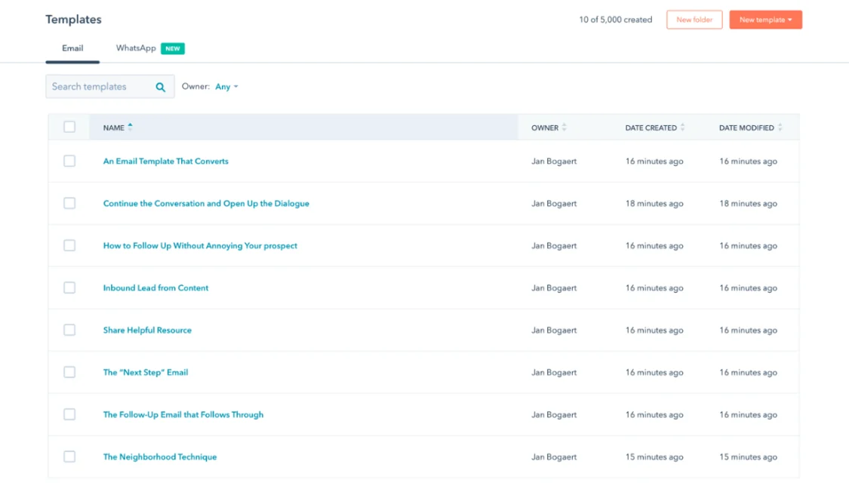Select the Email tab
The height and width of the screenshot is (504, 849).
(x=72, y=48)
